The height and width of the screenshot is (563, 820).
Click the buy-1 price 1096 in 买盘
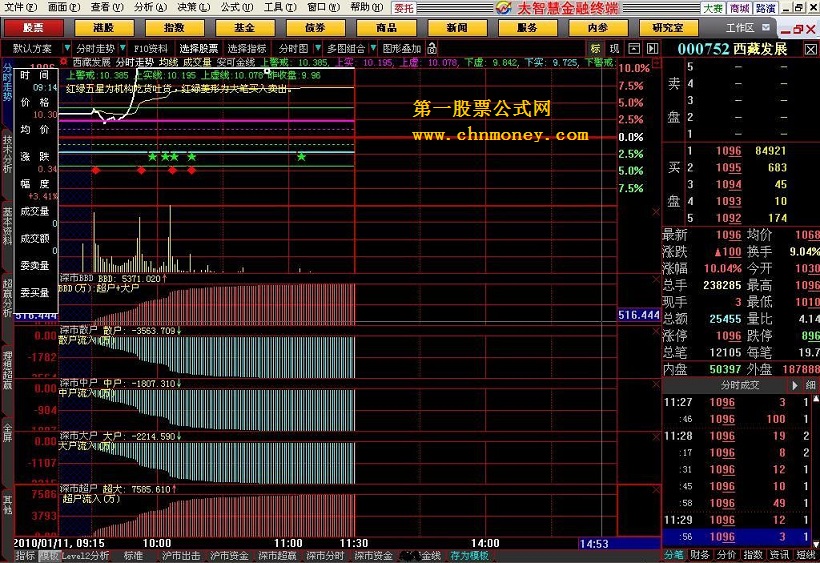click(728, 151)
